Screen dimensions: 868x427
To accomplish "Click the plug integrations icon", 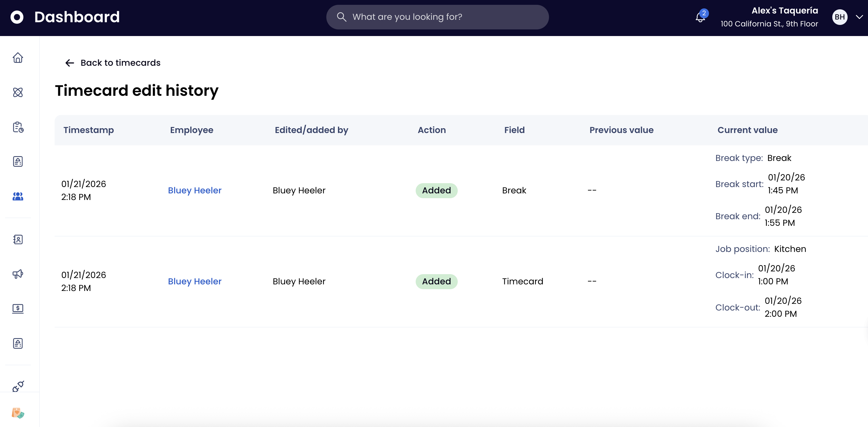I will click(x=18, y=386).
